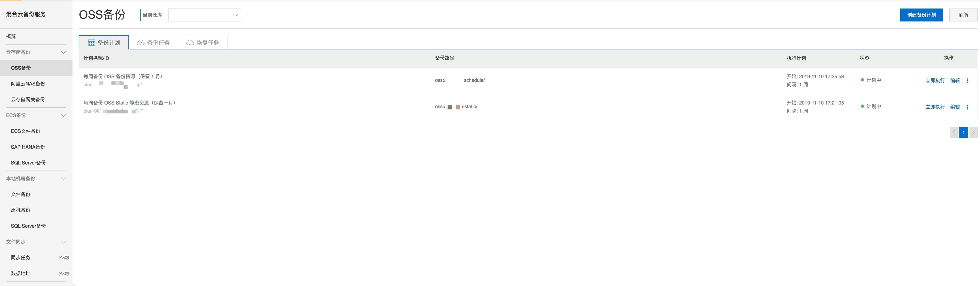Go to next page arrow

pyautogui.click(x=973, y=132)
